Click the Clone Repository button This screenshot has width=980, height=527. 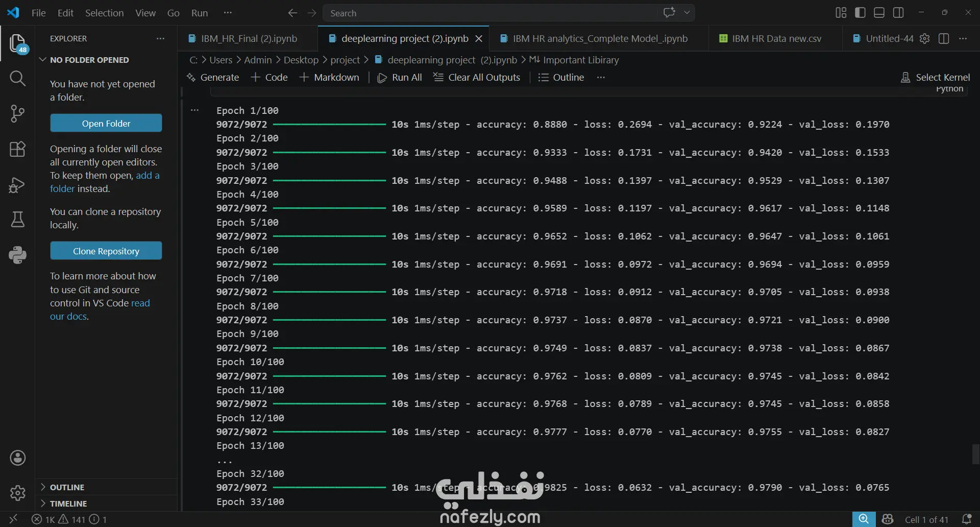pos(106,251)
